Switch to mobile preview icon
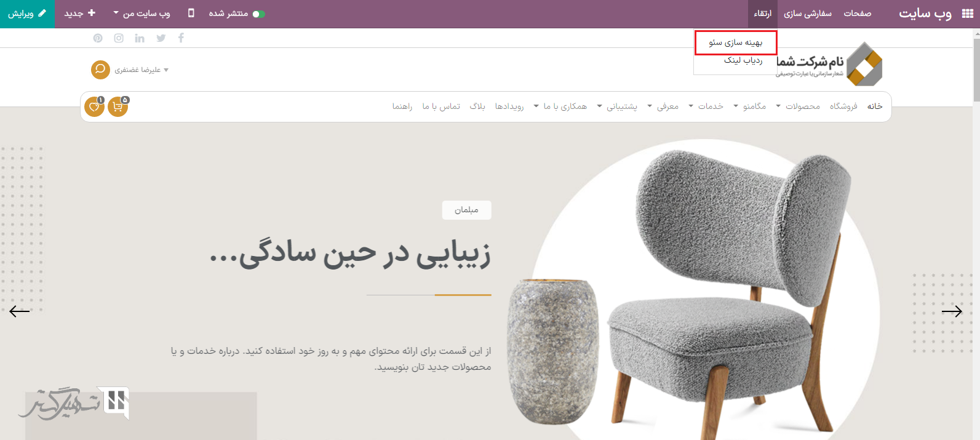This screenshot has width=980, height=440. 191,13
